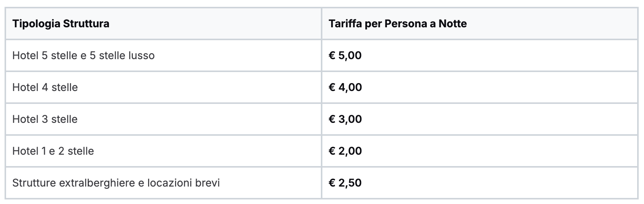Select the Hotel 3 stelle cell
Viewport: 644px width, 204px height.
coord(45,119)
